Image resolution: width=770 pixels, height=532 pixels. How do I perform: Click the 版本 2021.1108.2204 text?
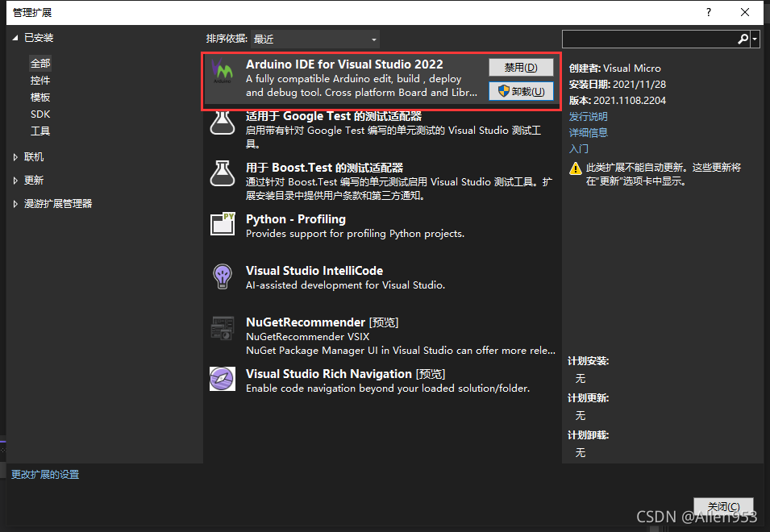tap(618, 101)
